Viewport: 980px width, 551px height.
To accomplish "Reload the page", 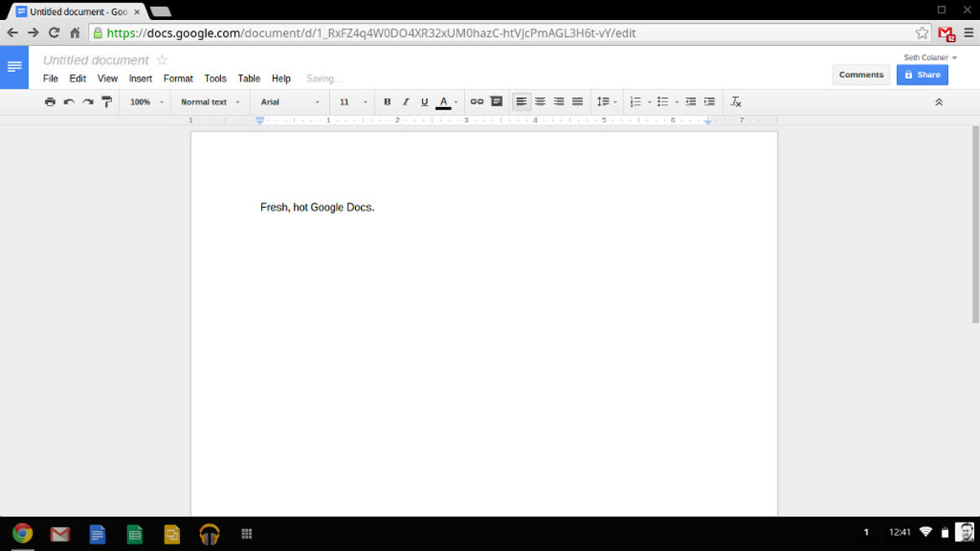I will 54,33.
